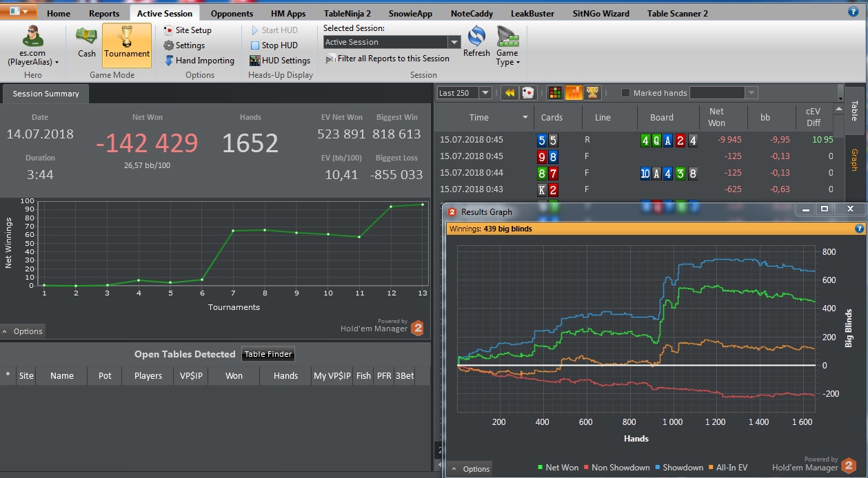The height and width of the screenshot is (478, 868).
Task: Click the Fish column in Open Tables
Action: click(363, 375)
